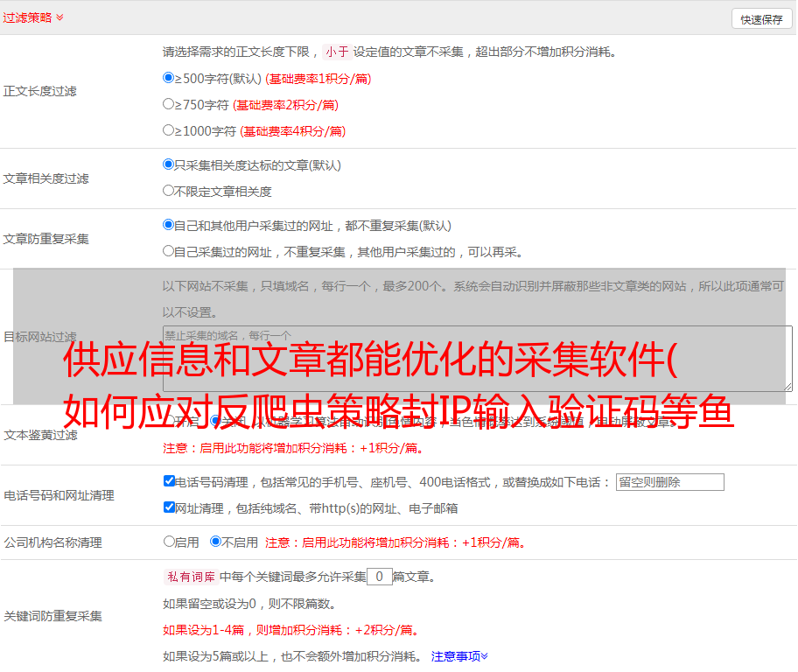This screenshot has height=672, width=798.
Task: Select 只采集相关度达标的文章 option
Action: coord(169,164)
